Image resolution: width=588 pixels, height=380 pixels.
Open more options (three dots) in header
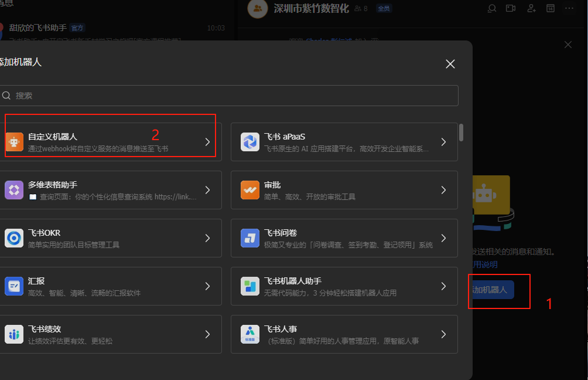point(569,8)
